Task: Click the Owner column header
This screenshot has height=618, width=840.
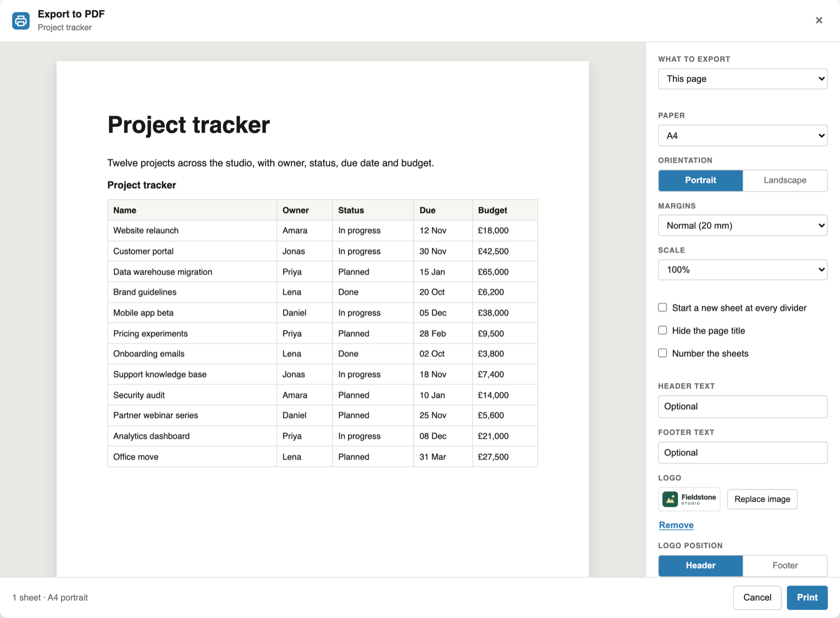Action: [x=304, y=210]
